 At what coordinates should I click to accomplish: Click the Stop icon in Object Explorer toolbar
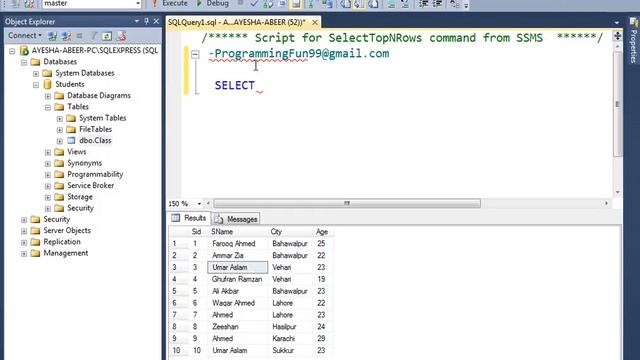[x=80, y=36]
